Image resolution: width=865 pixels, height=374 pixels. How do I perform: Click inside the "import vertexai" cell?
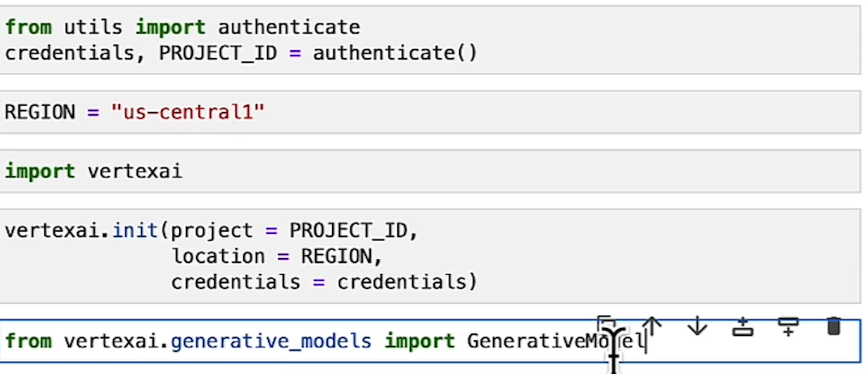coord(430,171)
